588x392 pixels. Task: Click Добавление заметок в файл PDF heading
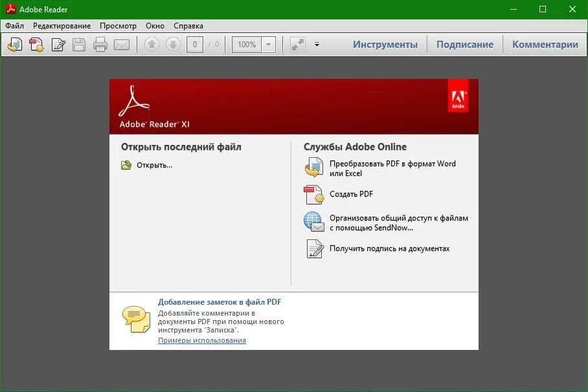220,302
